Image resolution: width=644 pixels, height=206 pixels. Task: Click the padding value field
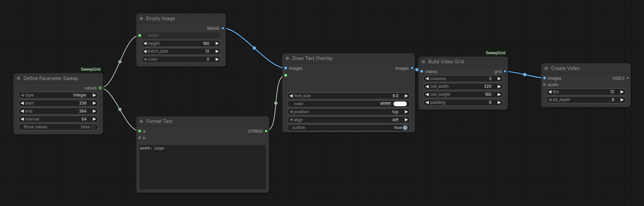pos(463,102)
